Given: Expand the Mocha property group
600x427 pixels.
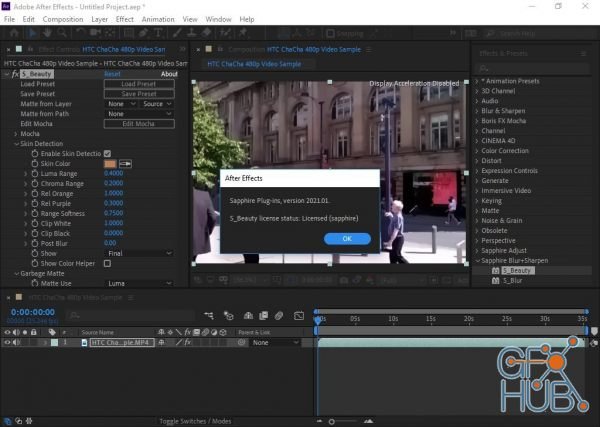Looking at the screenshot, I should click(x=16, y=134).
